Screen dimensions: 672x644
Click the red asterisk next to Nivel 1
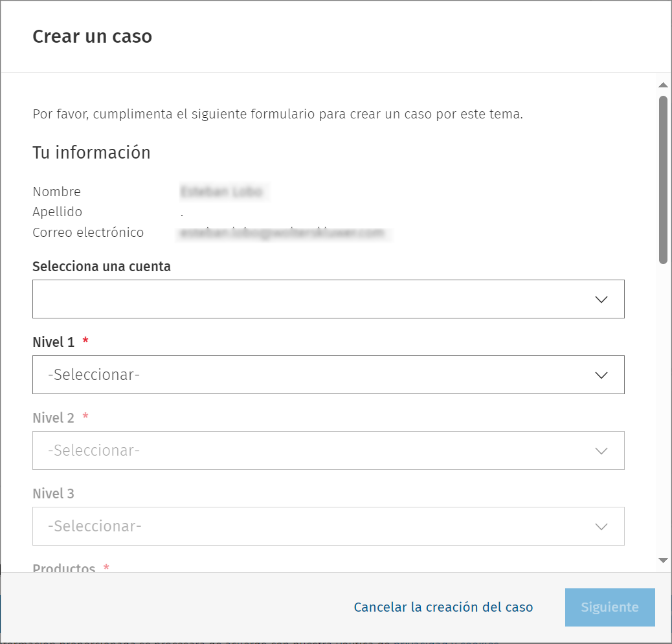pyautogui.click(x=85, y=342)
